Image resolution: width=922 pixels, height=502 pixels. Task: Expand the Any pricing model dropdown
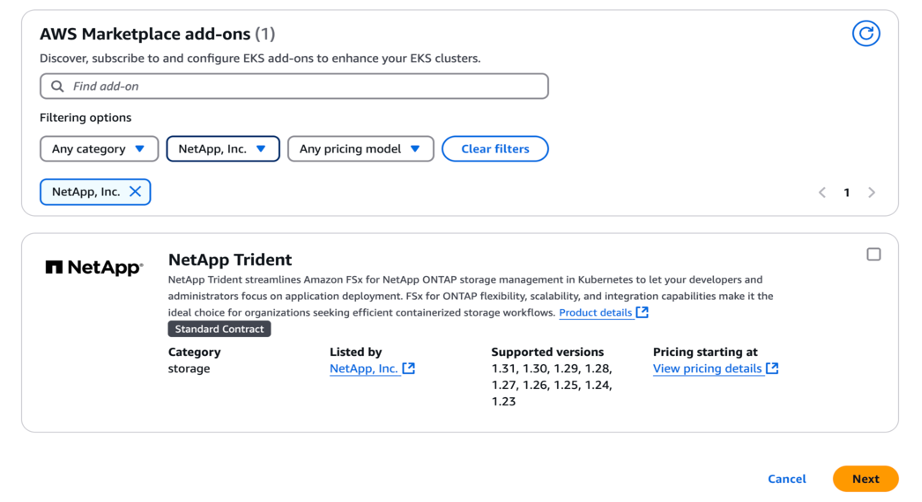point(360,149)
